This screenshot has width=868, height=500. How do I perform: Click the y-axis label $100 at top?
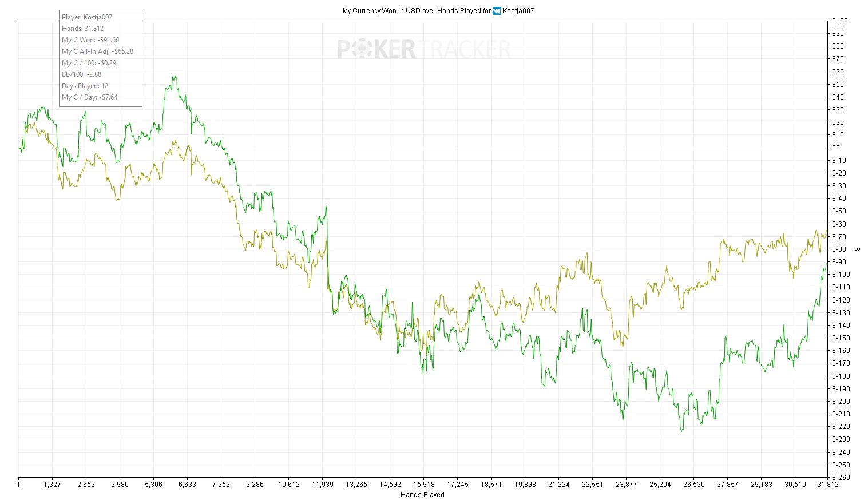(840, 21)
